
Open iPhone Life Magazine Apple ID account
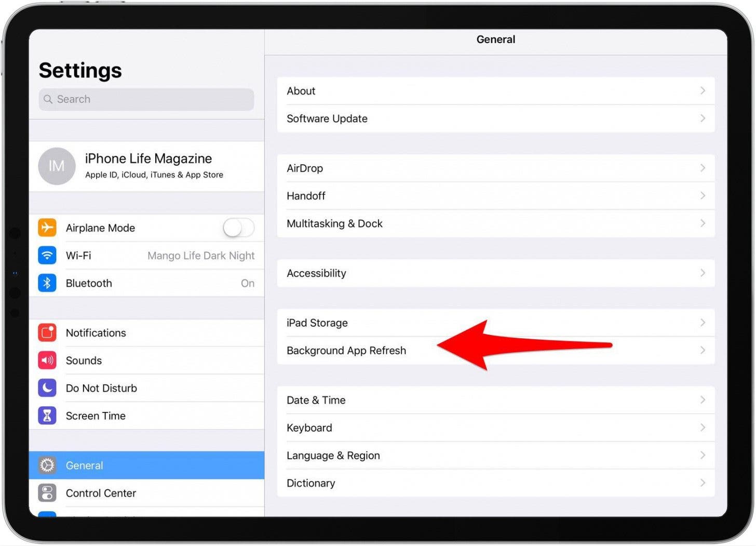pyautogui.click(x=146, y=166)
